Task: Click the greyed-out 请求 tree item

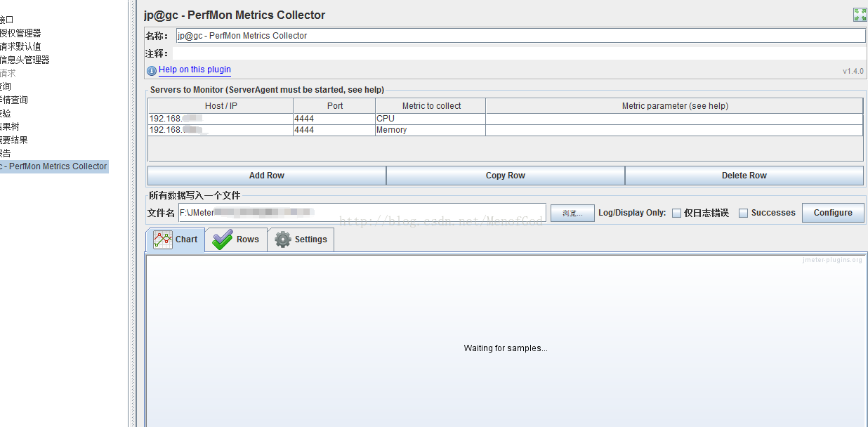Action: (x=8, y=73)
